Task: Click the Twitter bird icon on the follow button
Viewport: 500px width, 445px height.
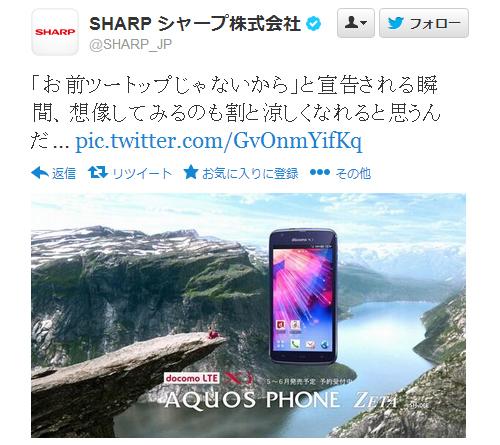Action: pyautogui.click(x=396, y=23)
